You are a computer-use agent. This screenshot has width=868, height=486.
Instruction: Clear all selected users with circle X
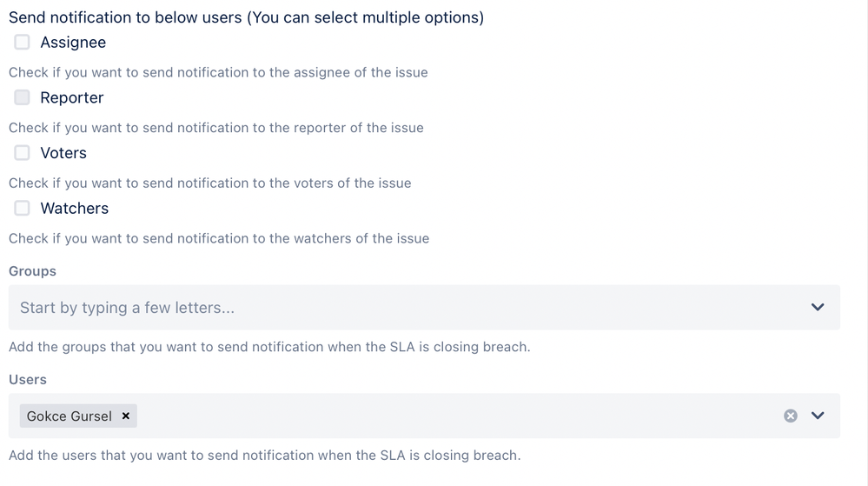(x=790, y=416)
